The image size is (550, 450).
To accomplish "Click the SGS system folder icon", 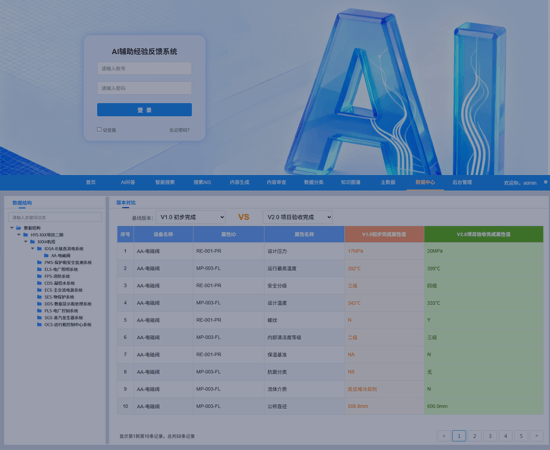I will pos(39,318).
